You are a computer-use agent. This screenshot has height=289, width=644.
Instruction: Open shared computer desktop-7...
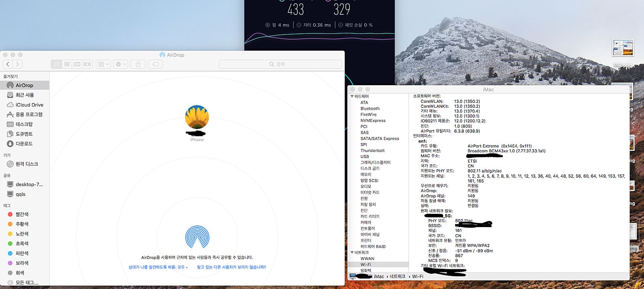click(25, 184)
